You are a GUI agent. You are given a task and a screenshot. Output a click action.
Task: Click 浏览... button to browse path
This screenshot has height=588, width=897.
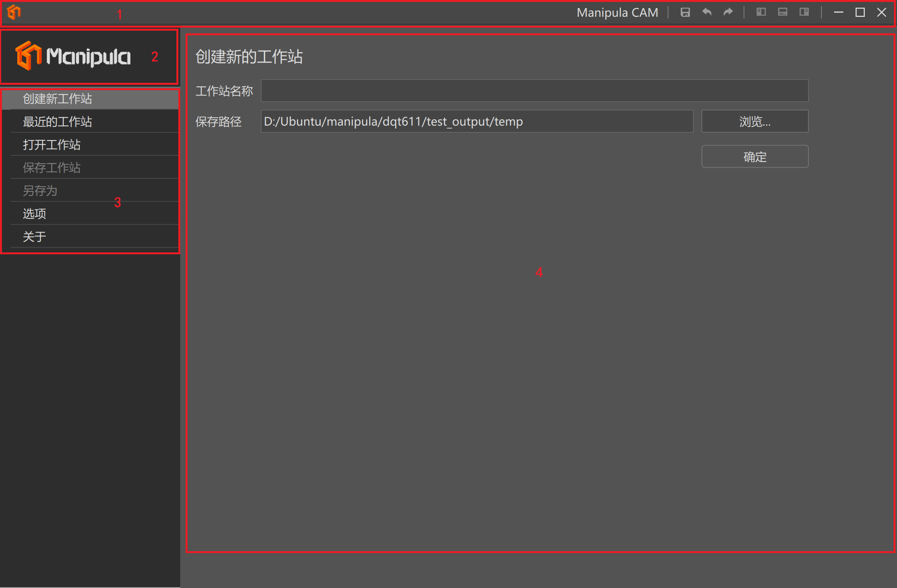[755, 121]
